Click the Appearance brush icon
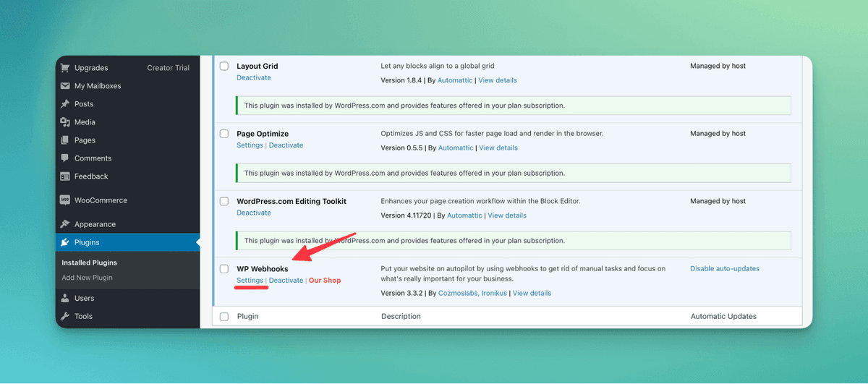The height and width of the screenshot is (384, 868). [x=65, y=224]
